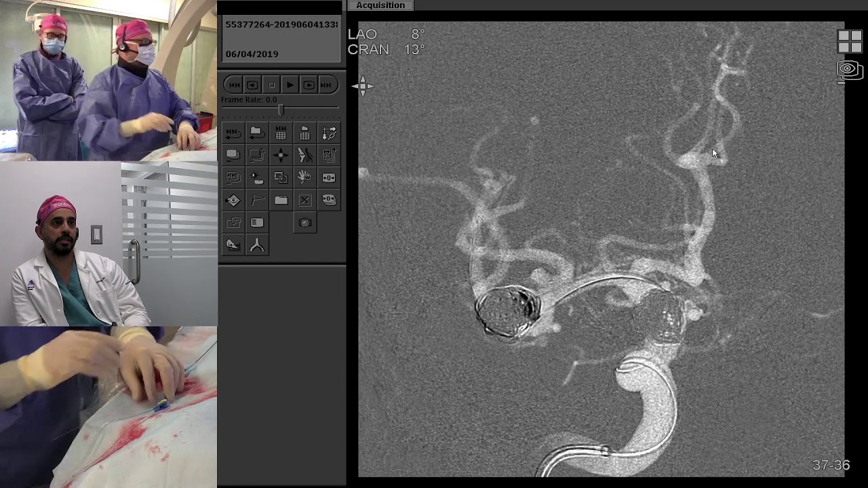Click the presenter in white coat video feed
Viewport: 868px width, 488px height.
(x=108, y=244)
